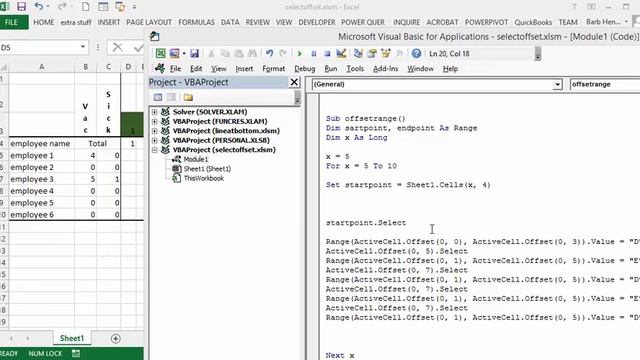The width and height of the screenshot is (640, 360).
Task: Open the Object Browser icon
Action: [386, 53]
